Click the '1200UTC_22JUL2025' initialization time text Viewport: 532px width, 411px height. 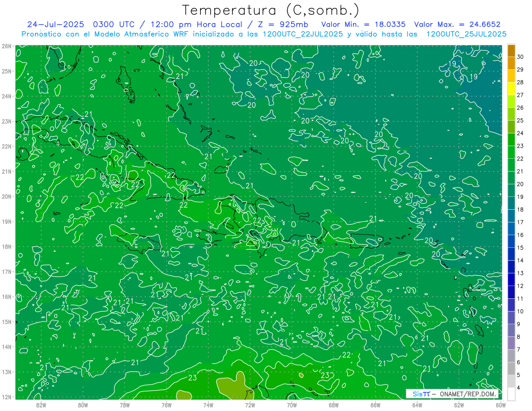coord(303,34)
